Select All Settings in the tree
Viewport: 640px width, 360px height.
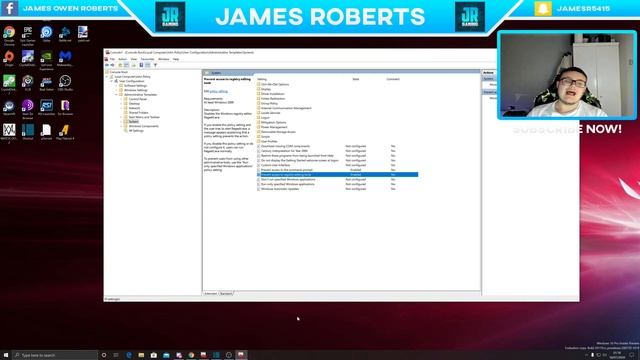coord(136,131)
